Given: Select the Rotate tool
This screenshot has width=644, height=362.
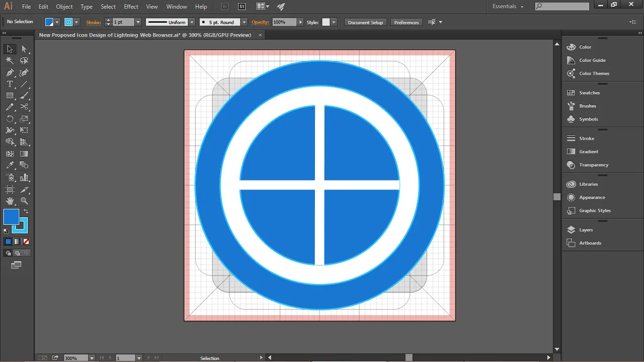Looking at the screenshot, I should [x=10, y=119].
